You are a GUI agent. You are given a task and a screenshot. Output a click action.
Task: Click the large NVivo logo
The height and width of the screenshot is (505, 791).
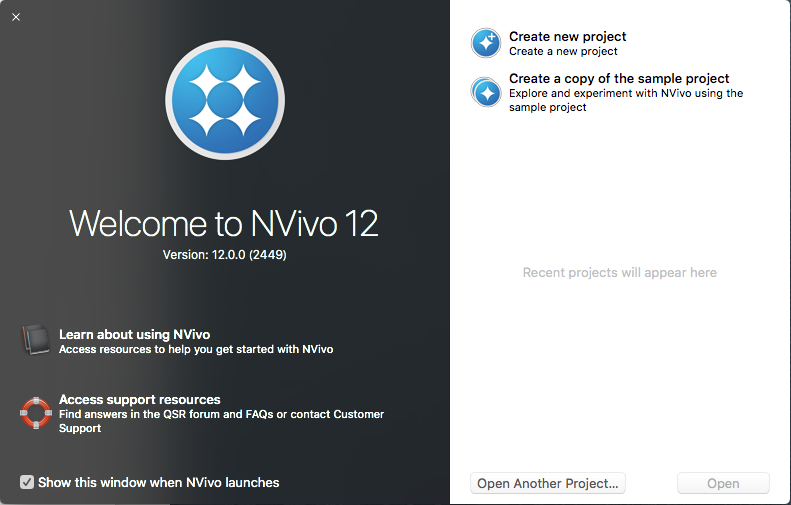pyautogui.click(x=225, y=100)
